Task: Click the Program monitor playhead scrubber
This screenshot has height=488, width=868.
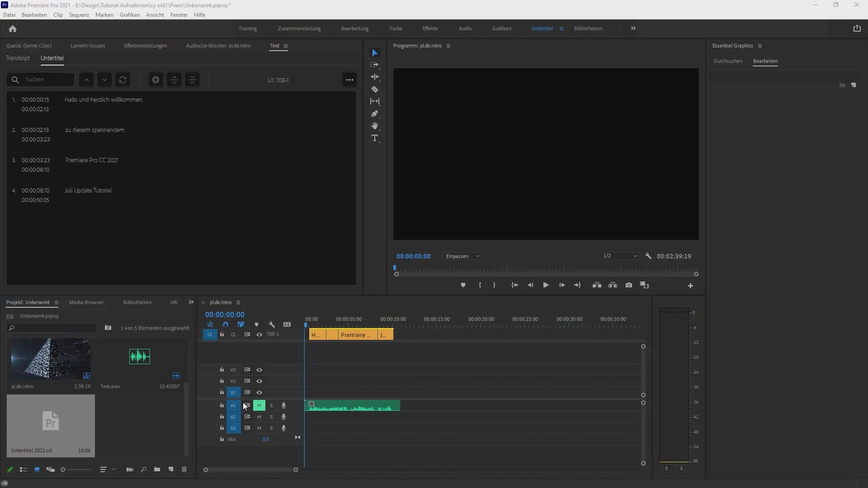Action: (x=395, y=268)
